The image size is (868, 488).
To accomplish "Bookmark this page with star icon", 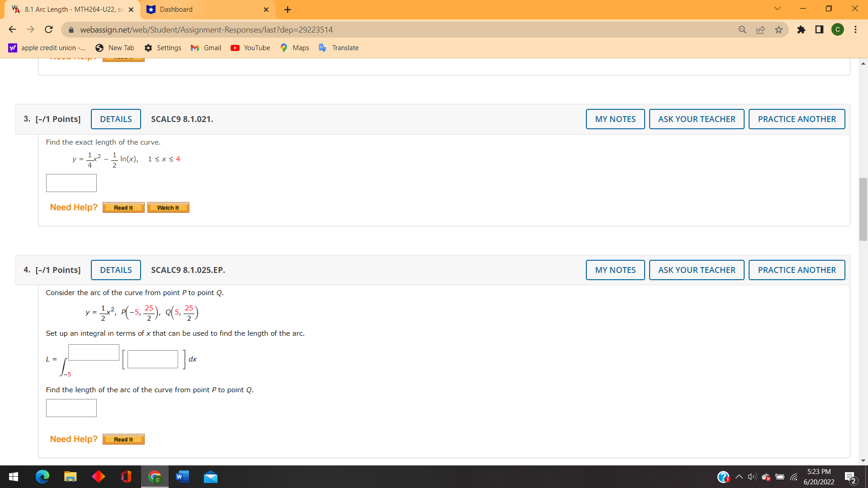I will point(778,29).
